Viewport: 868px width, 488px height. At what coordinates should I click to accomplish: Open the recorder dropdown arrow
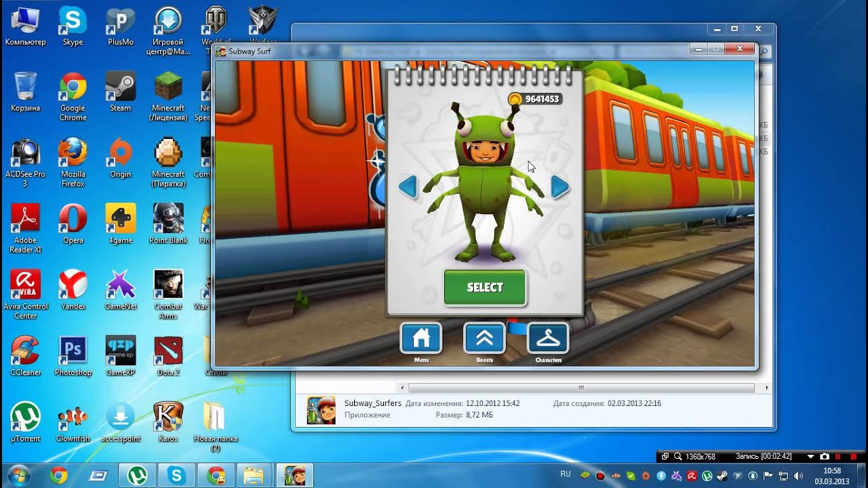tap(810, 457)
